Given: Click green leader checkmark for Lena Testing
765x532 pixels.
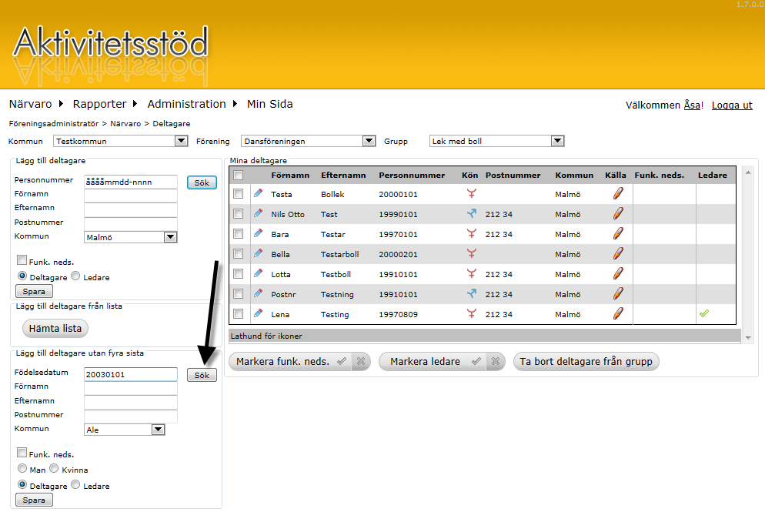Looking at the screenshot, I should click(703, 313).
